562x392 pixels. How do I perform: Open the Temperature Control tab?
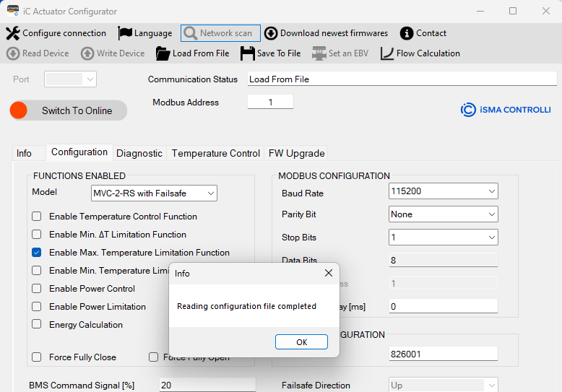(x=215, y=153)
